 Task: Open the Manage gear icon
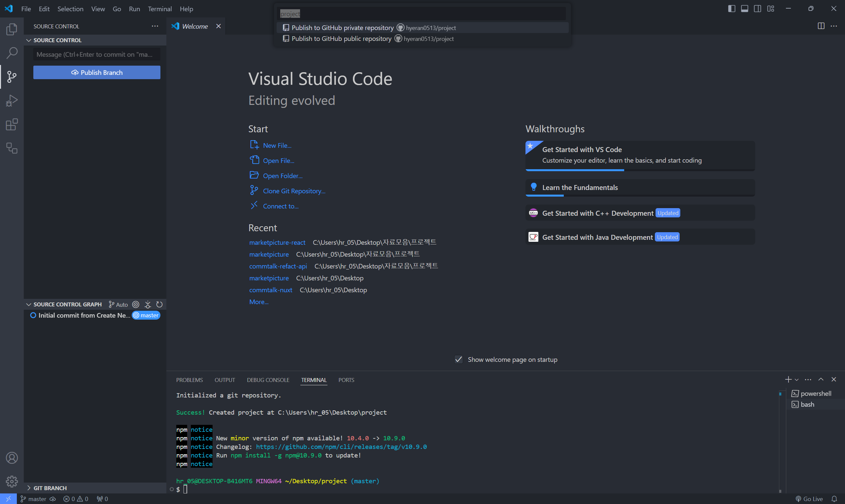tap(12, 481)
